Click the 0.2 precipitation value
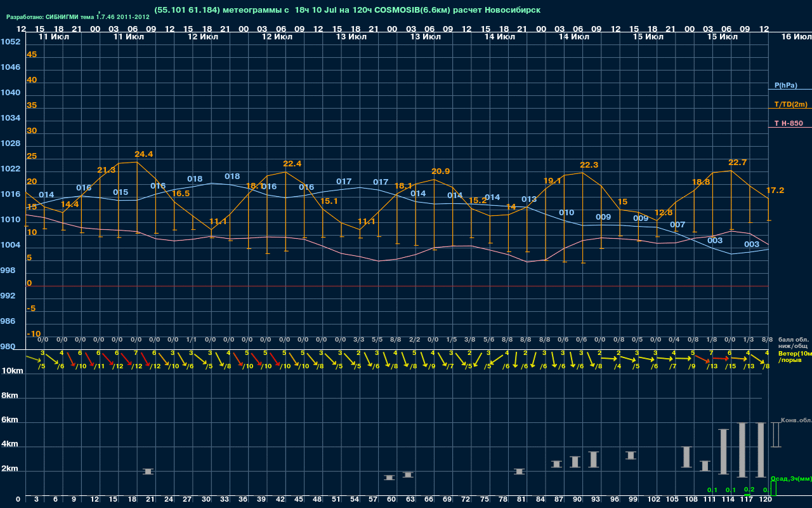Image resolution: width=812 pixels, height=508 pixels. [749, 490]
